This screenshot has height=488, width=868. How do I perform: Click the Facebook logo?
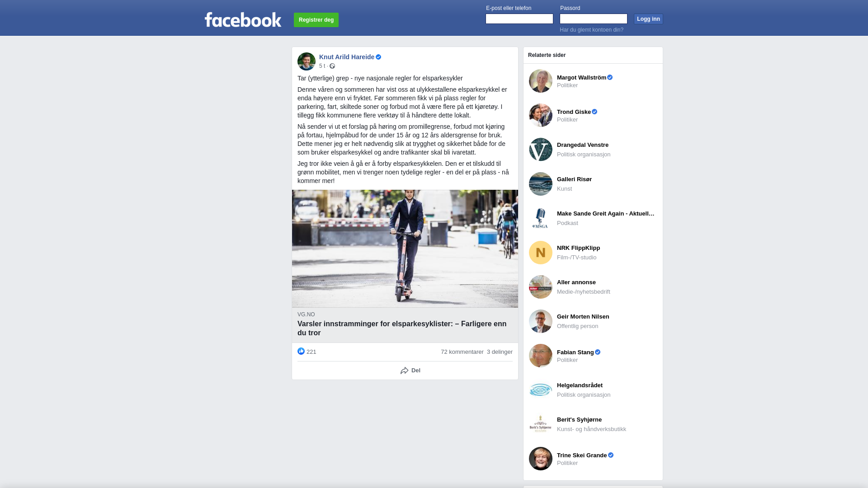243,19
